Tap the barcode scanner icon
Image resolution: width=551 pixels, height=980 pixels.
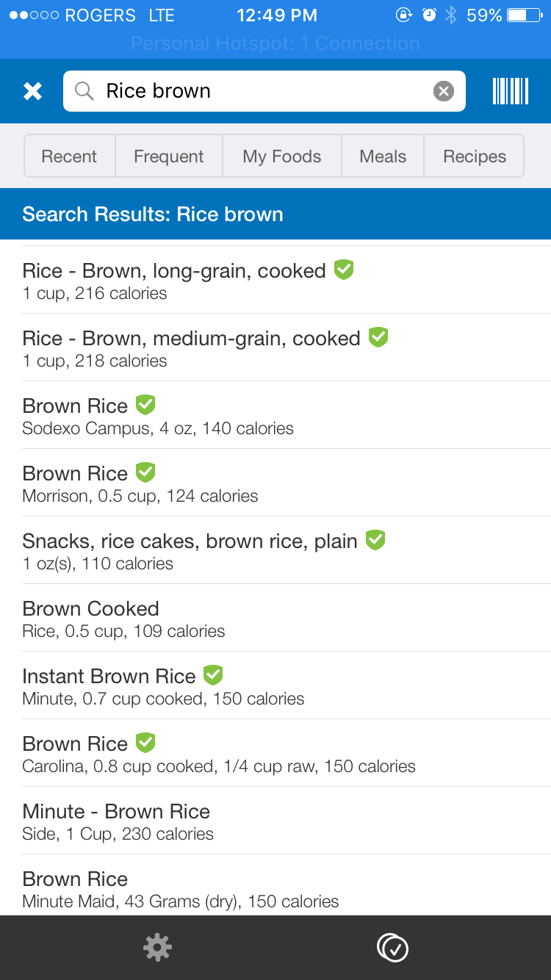click(x=511, y=91)
